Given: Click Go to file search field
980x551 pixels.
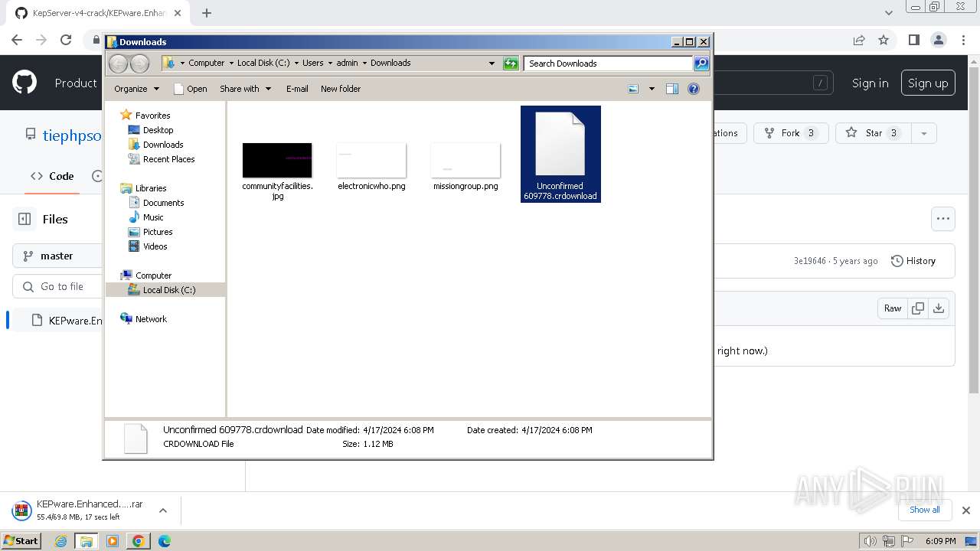Looking at the screenshot, I should click(x=57, y=286).
